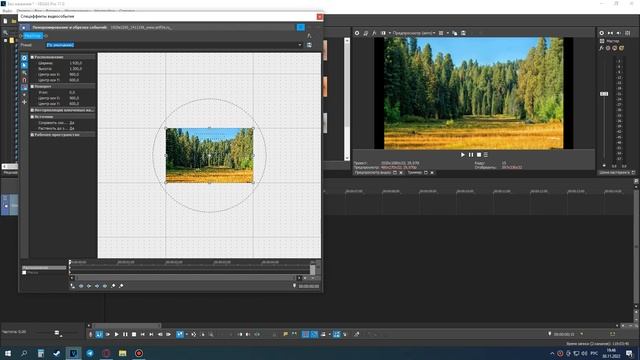Select the Normal Edit arrow tool in Pan/Crop
The width and height of the screenshot is (640, 360).
point(24,65)
